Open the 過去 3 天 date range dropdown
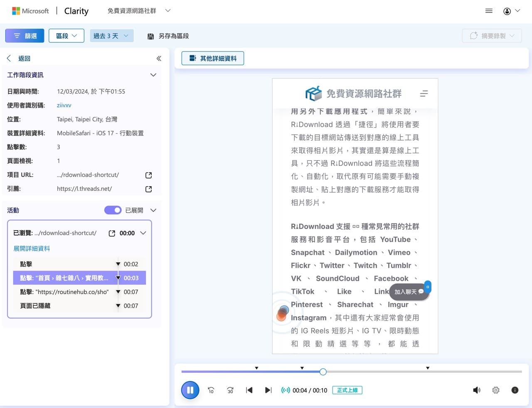The width and height of the screenshot is (532, 408). click(111, 36)
